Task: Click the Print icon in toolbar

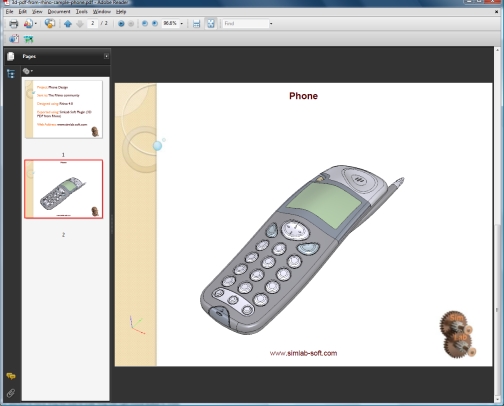Action: [14, 24]
